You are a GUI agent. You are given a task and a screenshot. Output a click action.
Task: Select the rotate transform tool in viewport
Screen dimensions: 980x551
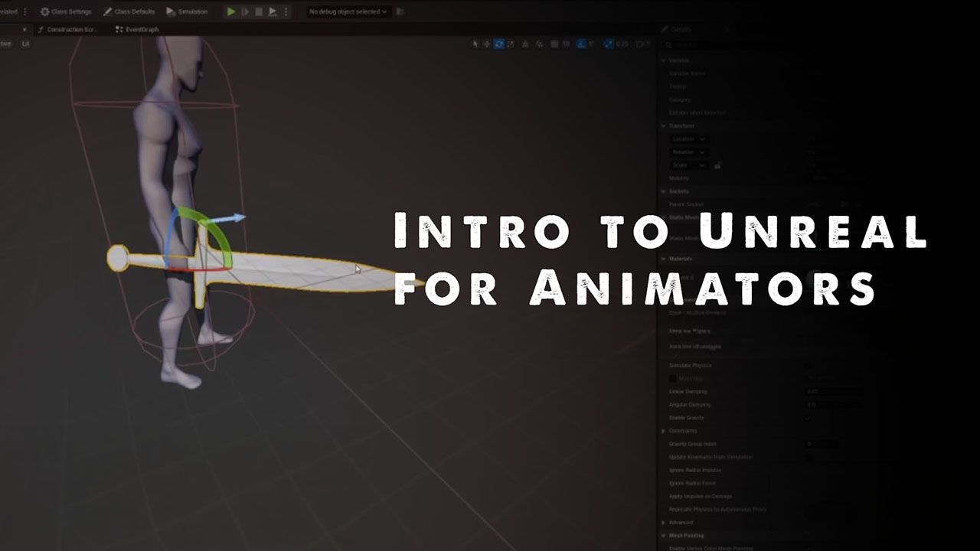coord(499,44)
